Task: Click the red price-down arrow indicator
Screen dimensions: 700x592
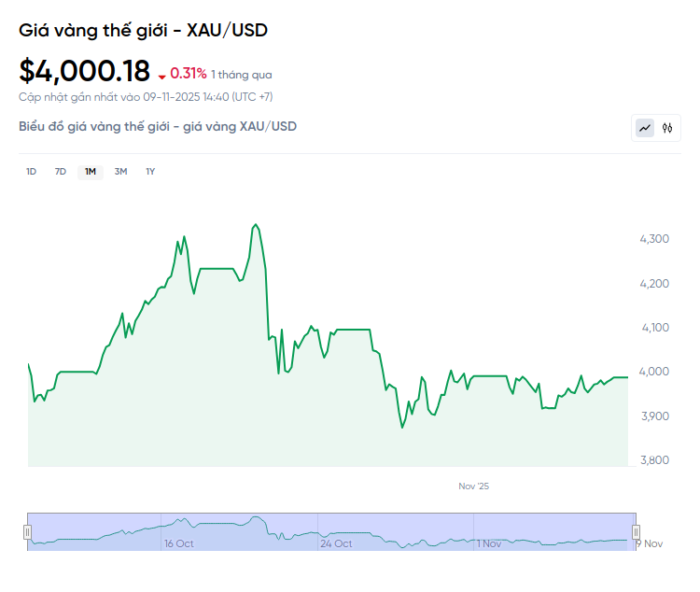Action: (x=161, y=76)
